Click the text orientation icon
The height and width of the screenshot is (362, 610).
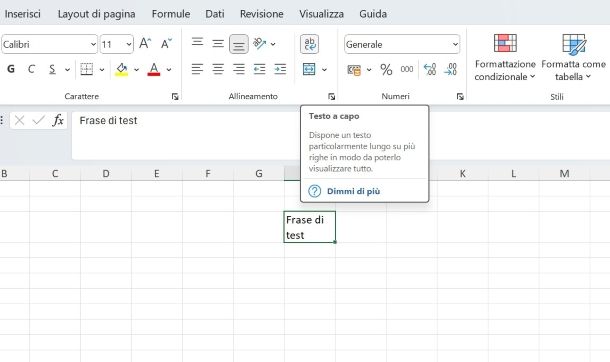(x=259, y=43)
